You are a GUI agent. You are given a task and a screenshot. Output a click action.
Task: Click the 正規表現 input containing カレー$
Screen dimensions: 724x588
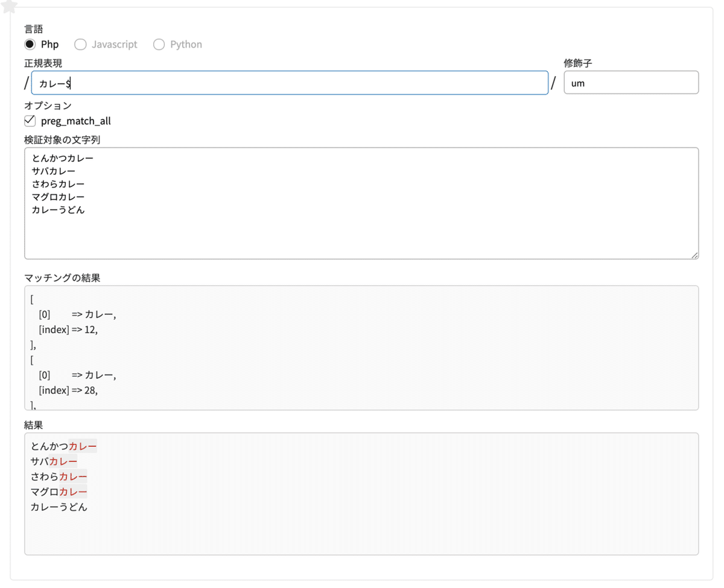(x=290, y=83)
